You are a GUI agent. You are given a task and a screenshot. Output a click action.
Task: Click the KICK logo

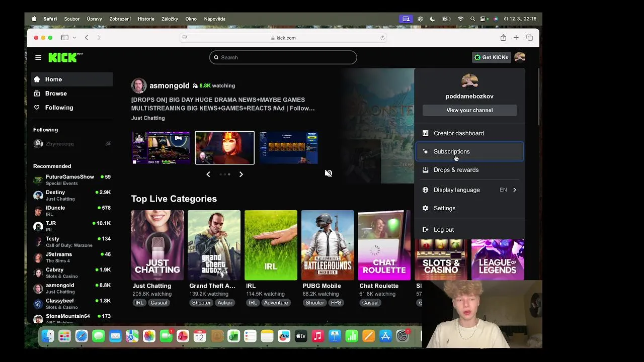click(x=65, y=57)
